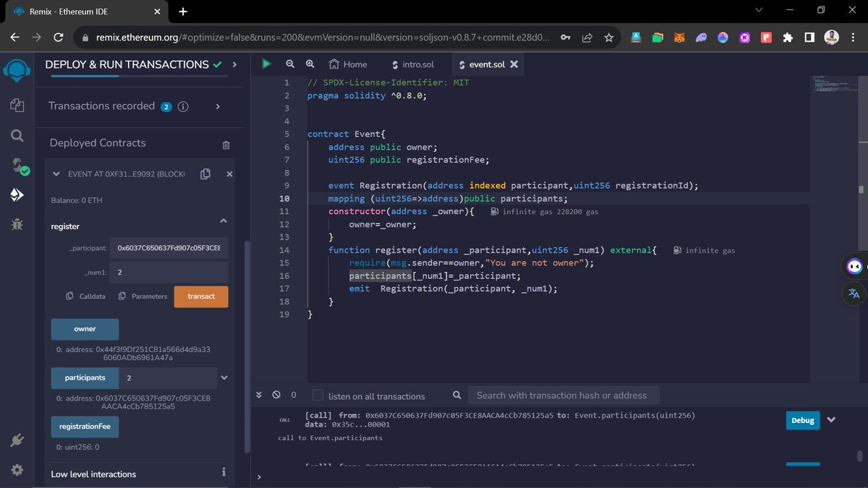
Task: Focus the transaction hash search field
Action: pos(563,395)
